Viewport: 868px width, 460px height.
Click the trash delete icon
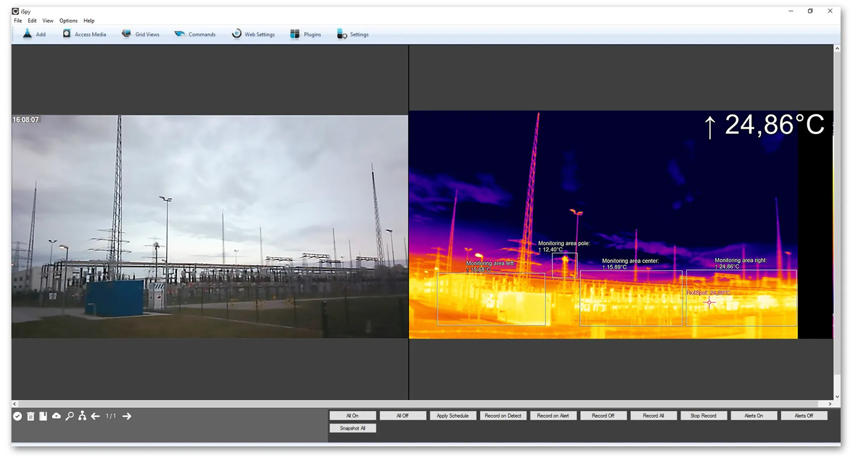[31, 416]
